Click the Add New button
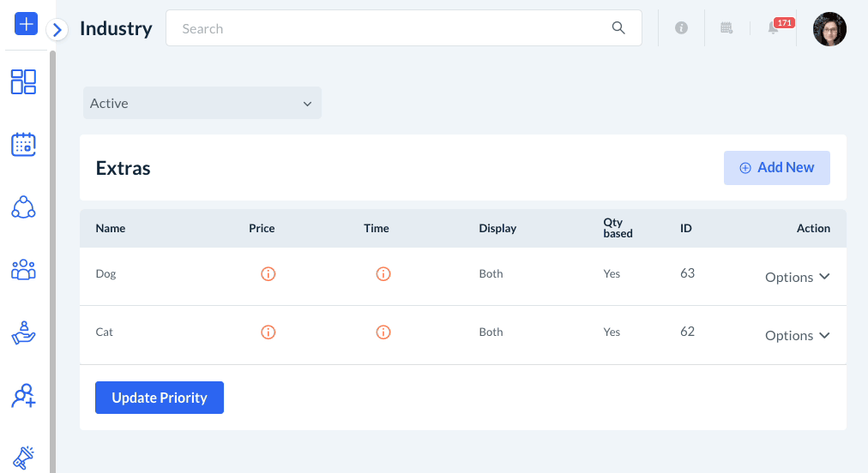Viewport: 868px width, 473px height. [776, 168]
